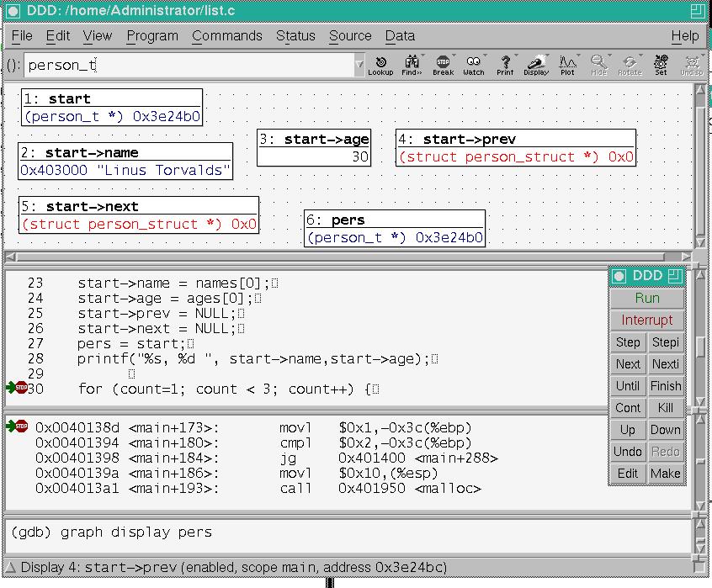
Task: Open the Data menu
Action: pos(400,36)
